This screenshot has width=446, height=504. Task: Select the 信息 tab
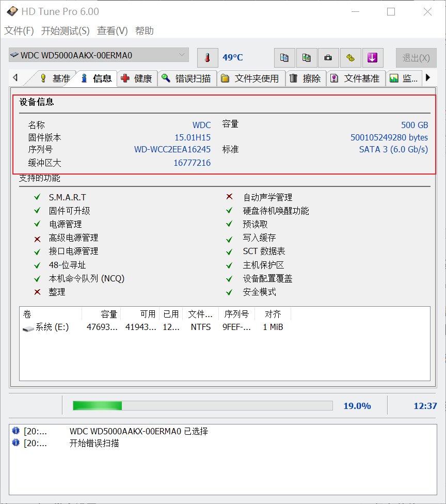97,78
